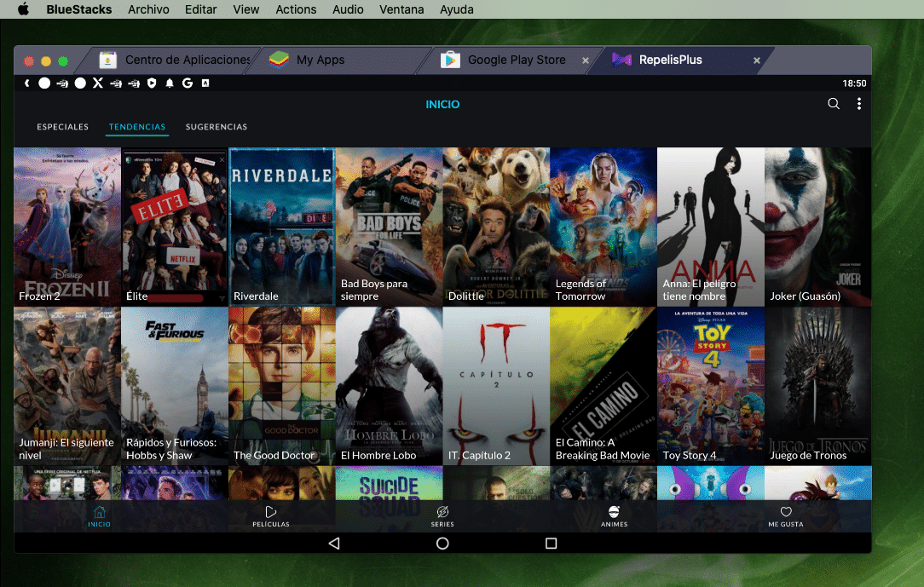
Task: Switch to the ESPECIALES tab
Action: click(62, 126)
